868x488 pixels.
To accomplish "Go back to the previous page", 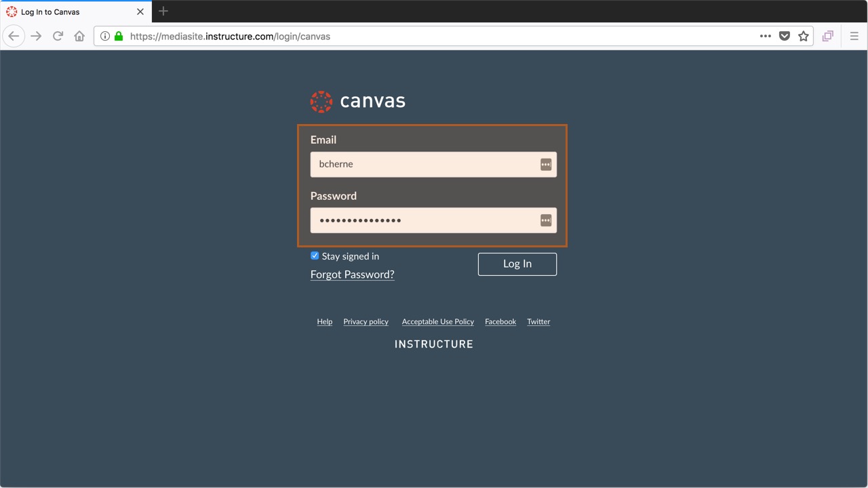I will click(14, 36).
